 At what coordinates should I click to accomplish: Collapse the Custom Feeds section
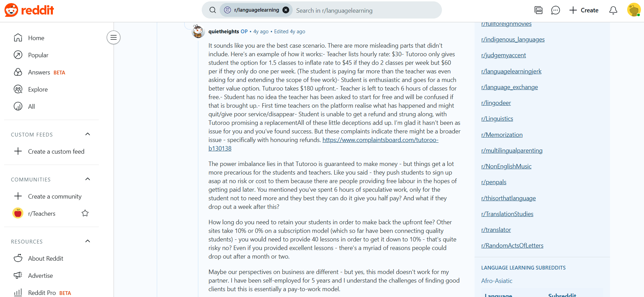click(x=87, y=134)
